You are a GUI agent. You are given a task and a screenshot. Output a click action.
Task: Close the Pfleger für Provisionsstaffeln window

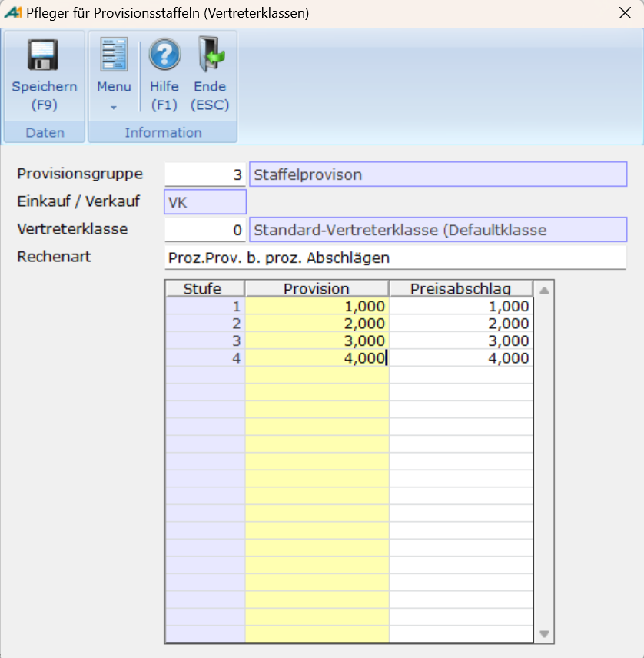(x=625, y=13)
